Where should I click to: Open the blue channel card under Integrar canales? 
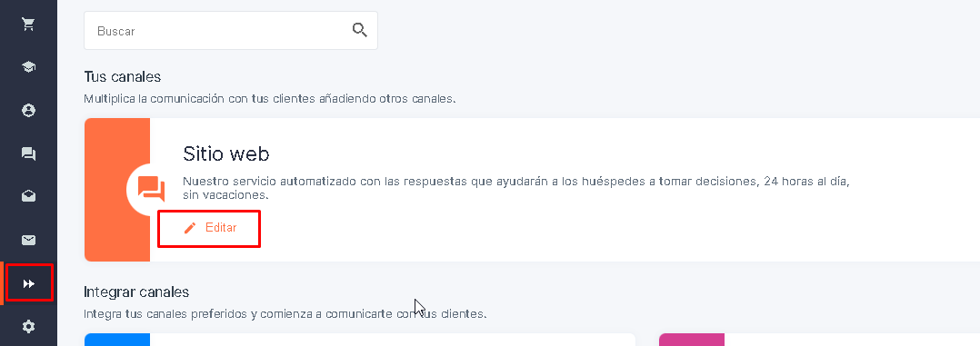359,339
